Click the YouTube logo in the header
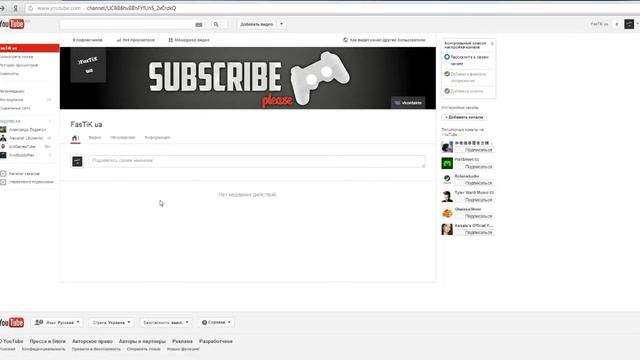 [12, 24]
